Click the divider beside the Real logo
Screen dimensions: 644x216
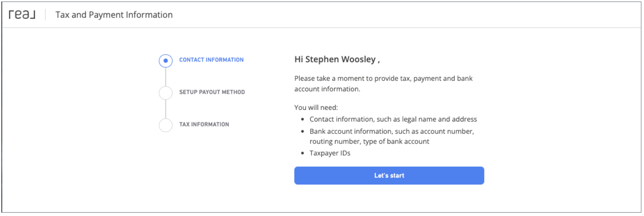(x=46, y=15)
